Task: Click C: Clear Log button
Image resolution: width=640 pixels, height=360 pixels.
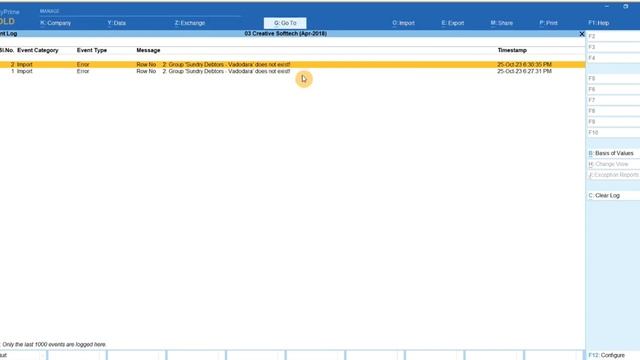Action: pos(613,196)
